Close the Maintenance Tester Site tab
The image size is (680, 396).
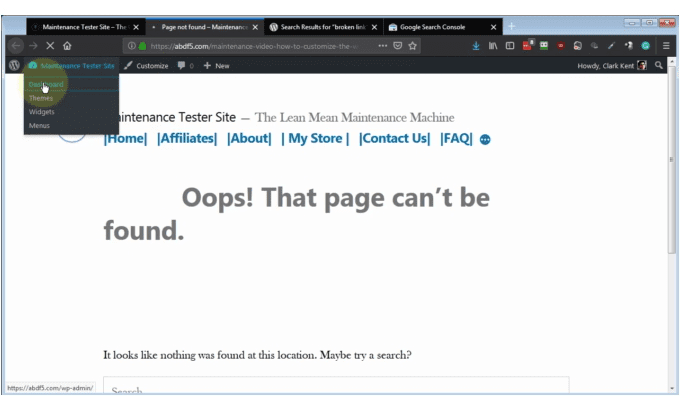[136, 27]
